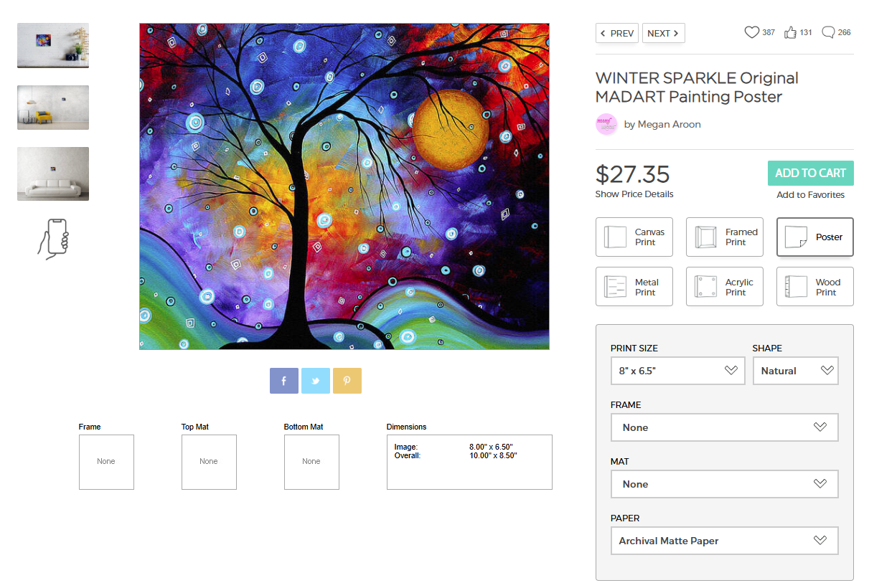
Task: Go to the Prev artwork
Action: click(x=616, y=34)
